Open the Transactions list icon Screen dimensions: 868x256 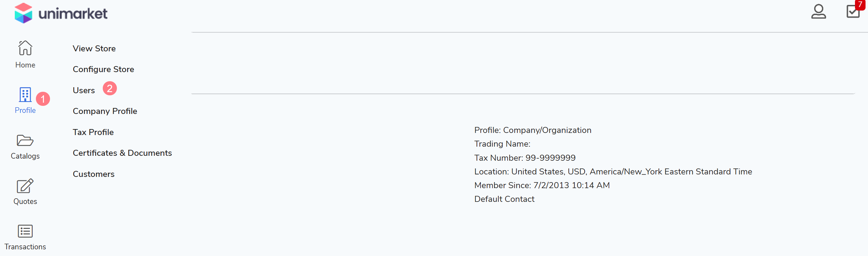pyautogui.click(x=25, y=231)
